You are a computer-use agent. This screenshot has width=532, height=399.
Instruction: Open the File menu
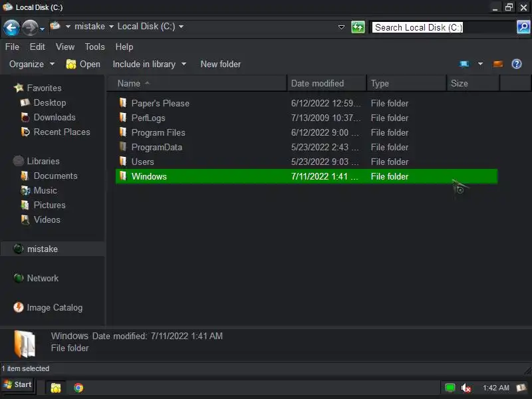12,47
